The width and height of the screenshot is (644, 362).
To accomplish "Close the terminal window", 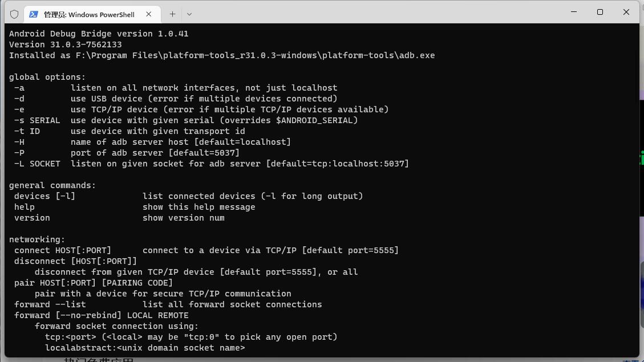I will pos(626,12).
